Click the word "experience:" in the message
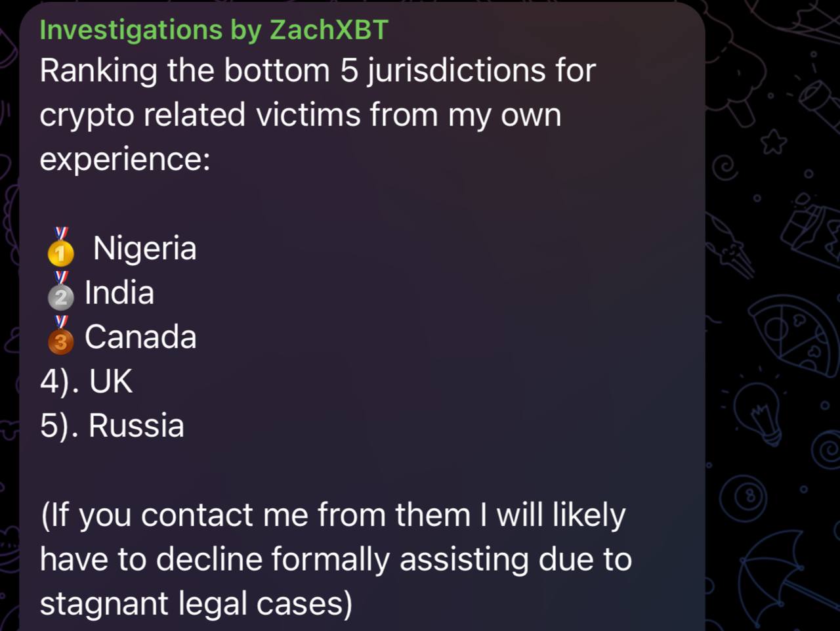The image size is (840, 631). coord(125,159)
